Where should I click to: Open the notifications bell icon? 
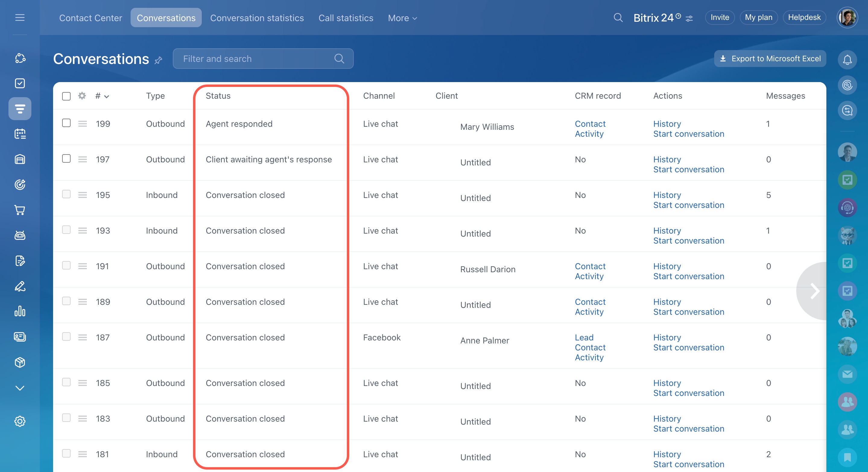point(847,60)
